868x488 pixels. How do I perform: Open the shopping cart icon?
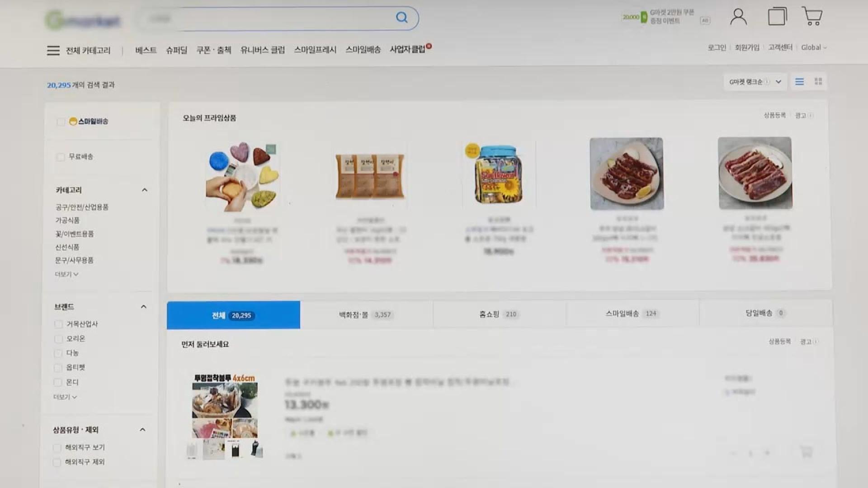click(812, 16)
